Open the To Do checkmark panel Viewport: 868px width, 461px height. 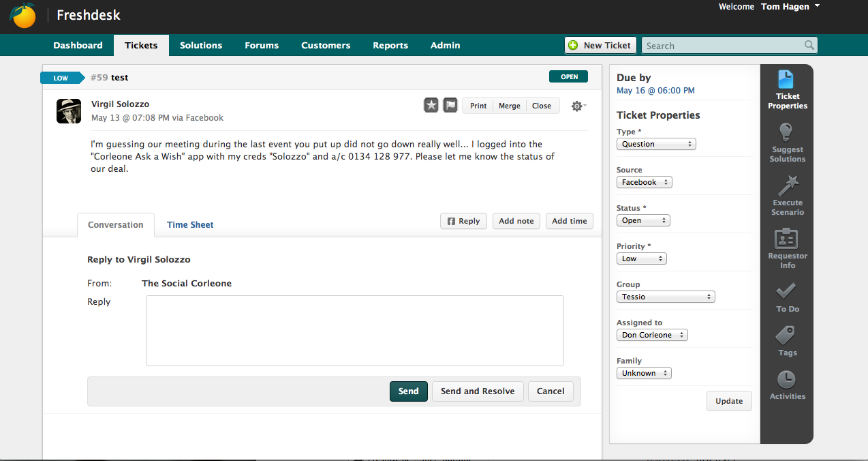pyautogui.click(x=787, y=297)
